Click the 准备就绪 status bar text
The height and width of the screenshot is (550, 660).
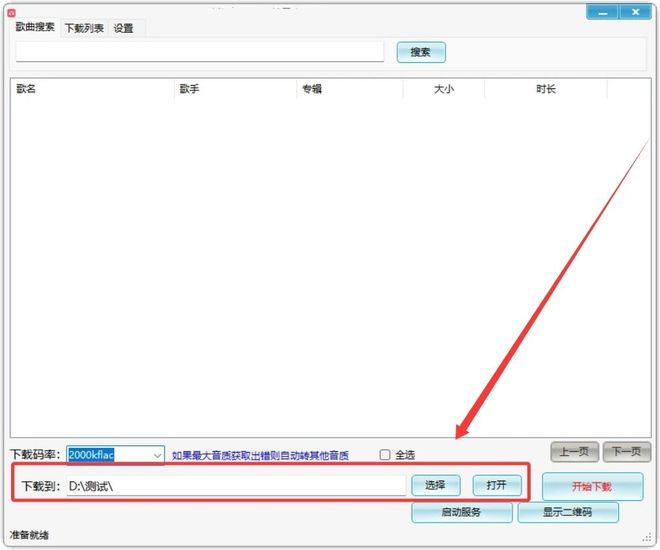pos(29,535)
